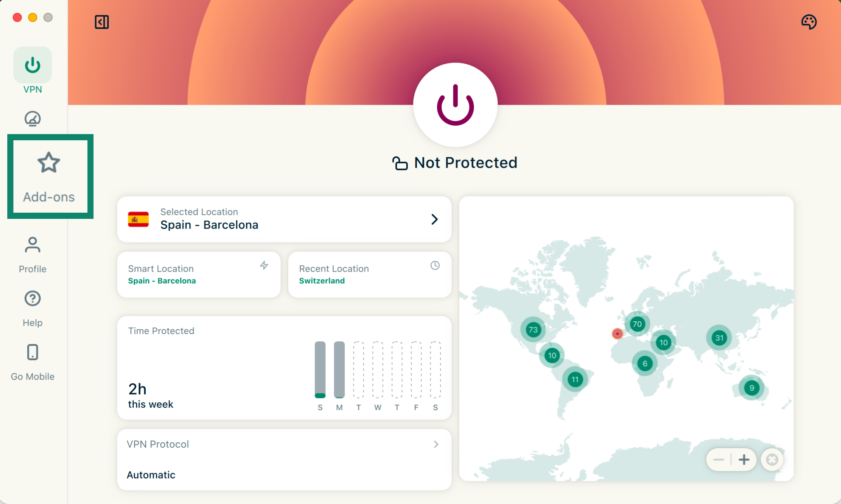Click the large power button to connect VPN

[455, 105]
